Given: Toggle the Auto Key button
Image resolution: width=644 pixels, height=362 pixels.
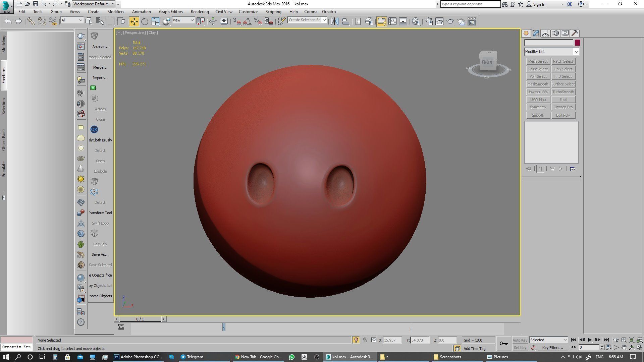Looking at the screenshot, I should (x=520, y=340).
